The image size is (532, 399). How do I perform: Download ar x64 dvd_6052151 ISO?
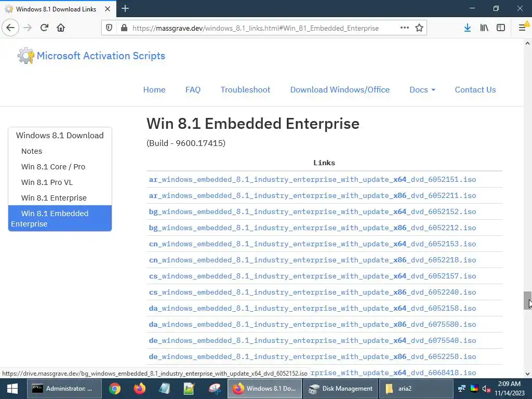tap(312, 179)
